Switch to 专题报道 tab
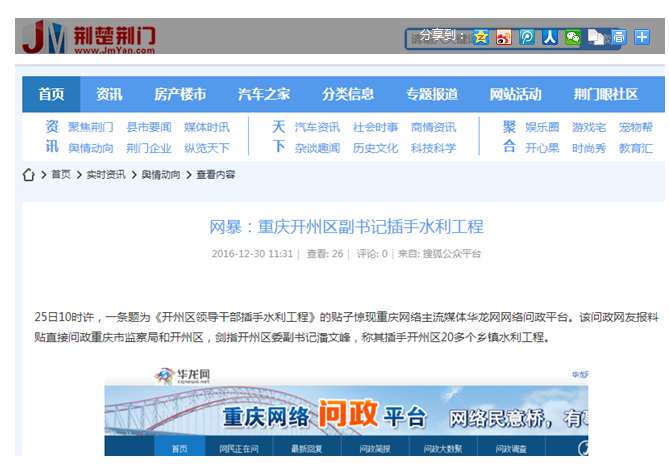The width and height of the screenshot is (669, 469). [432, 95]
